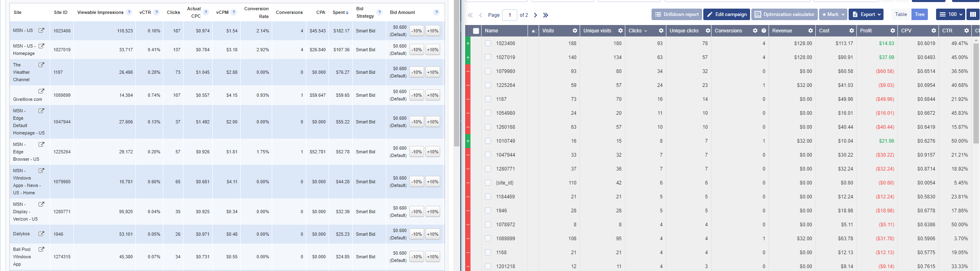Check the box for row 1023406
Screen dimensions: 980x271
[x=488, y=43]
